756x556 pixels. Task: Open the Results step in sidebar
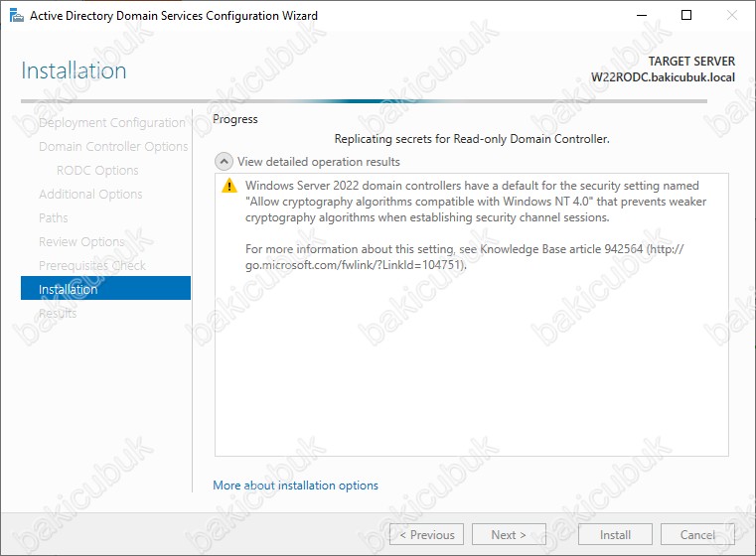58,314
